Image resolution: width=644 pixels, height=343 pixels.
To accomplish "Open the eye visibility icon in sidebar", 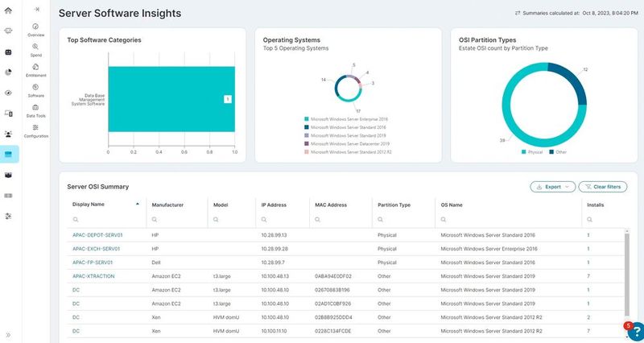I will click(x=8, y=93).
